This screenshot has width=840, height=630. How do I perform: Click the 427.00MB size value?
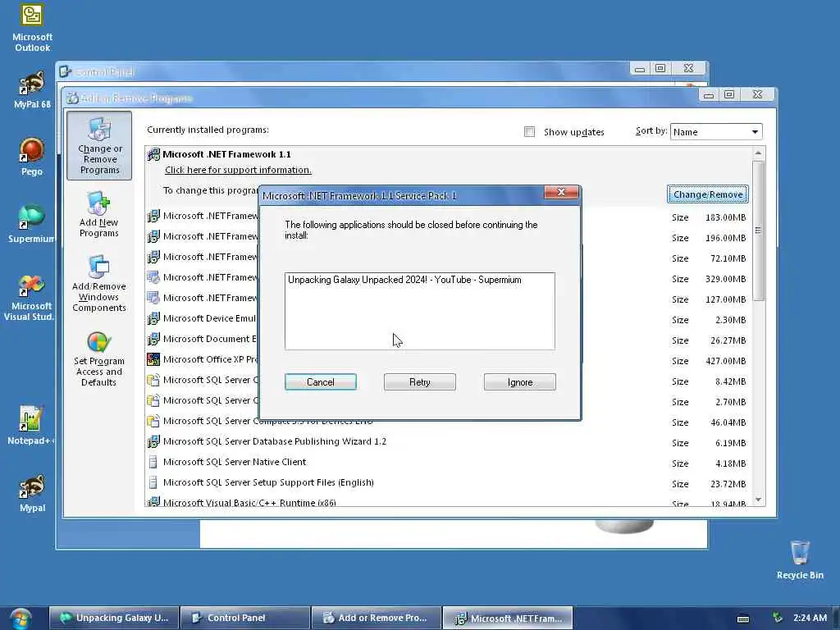coord(725,361)
